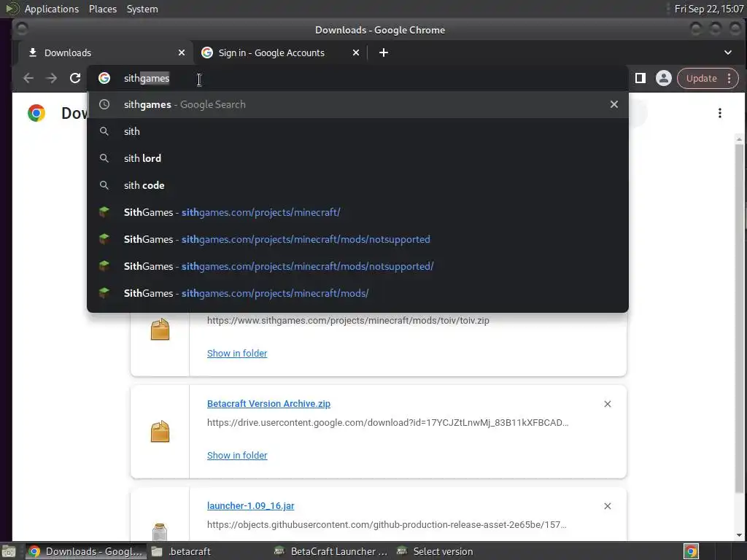Click the magnifier icon beside 'sith code'
This screenshot has height=560, width=747.
click(104, 185)
